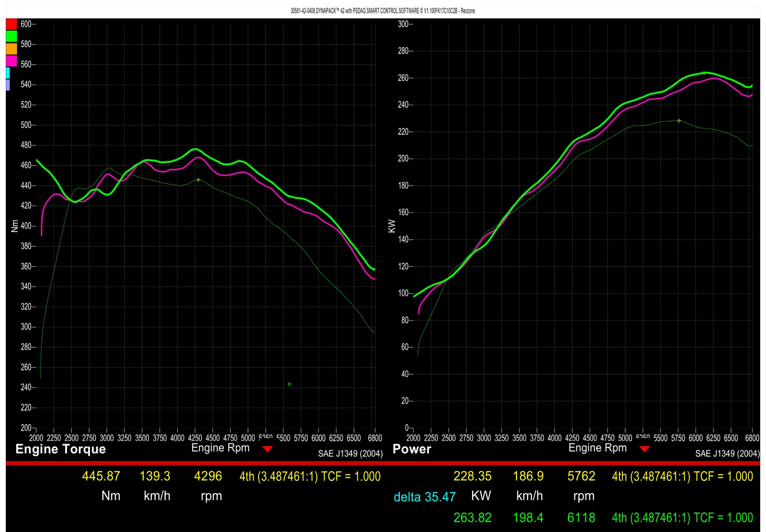Screen dimensions: 766x532
Task: Select the red run color swatch
Action: [x=11, y=24]
